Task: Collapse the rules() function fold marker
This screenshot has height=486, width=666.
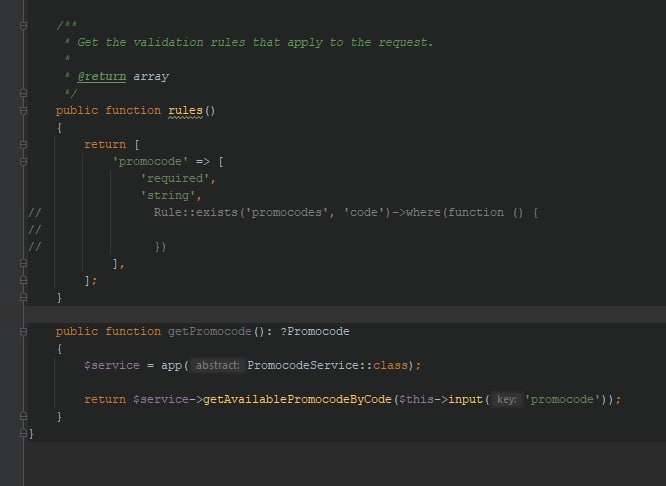Action: click(x=24, y=110)
